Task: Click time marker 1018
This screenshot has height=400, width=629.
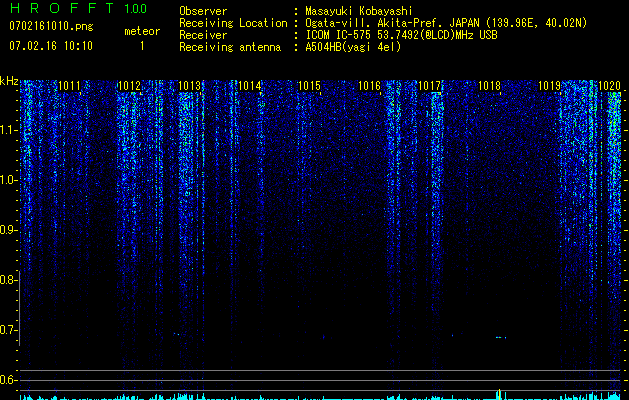Action: [489, 85]
